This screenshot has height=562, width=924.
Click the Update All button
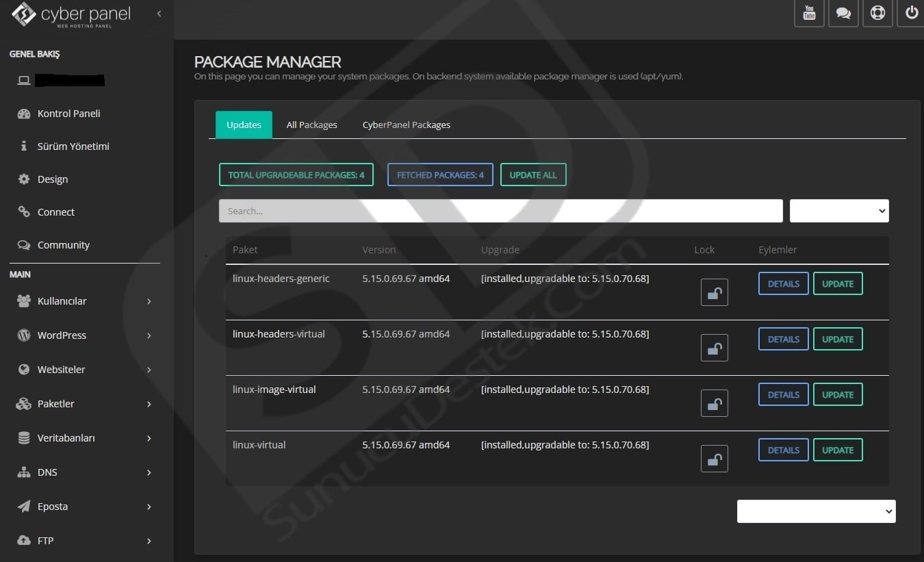[x=533, y=175]
